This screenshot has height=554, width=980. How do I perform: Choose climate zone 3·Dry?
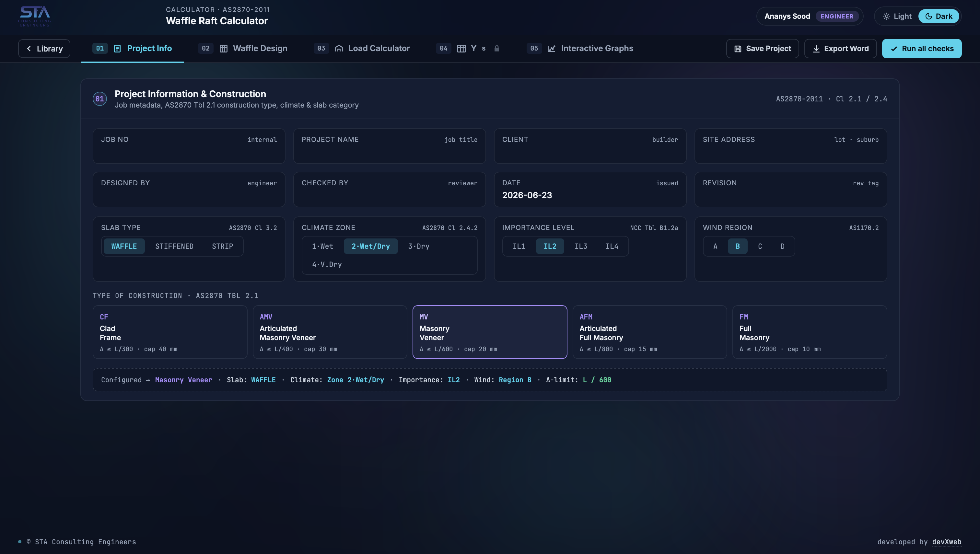point(419,246)
